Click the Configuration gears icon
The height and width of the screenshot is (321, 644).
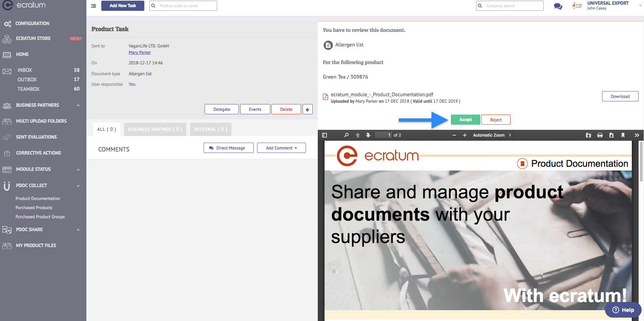point(7,24)
